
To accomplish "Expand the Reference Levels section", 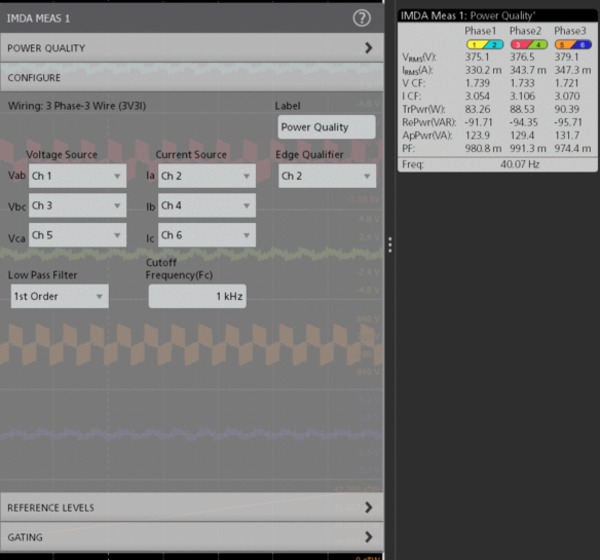I will point(192,507).
